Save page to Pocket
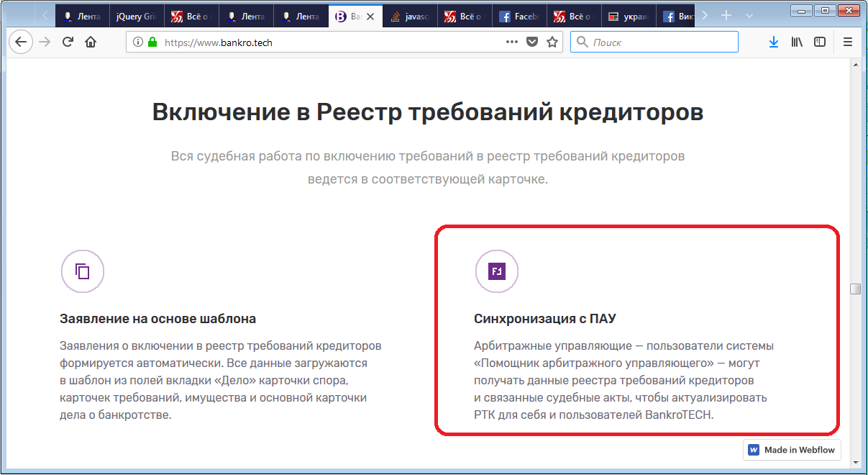The image size is (868, 475). pos(532,42)
